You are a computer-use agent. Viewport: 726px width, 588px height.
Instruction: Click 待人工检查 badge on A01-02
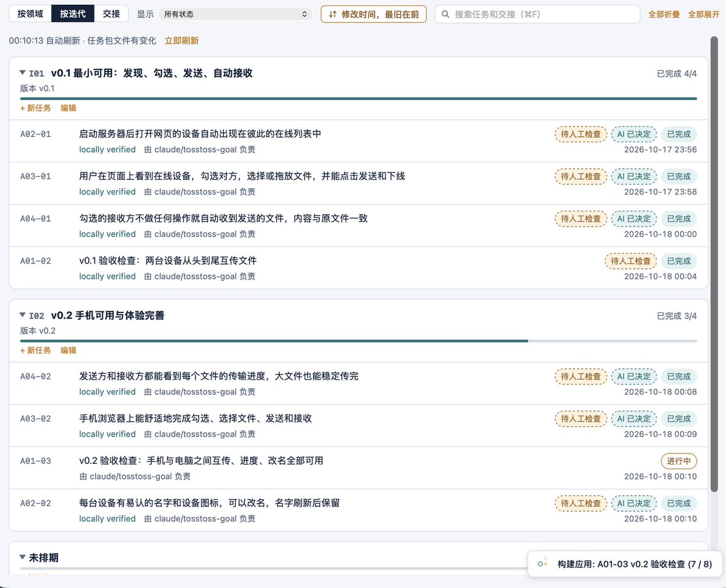click(x=630, y=261)
